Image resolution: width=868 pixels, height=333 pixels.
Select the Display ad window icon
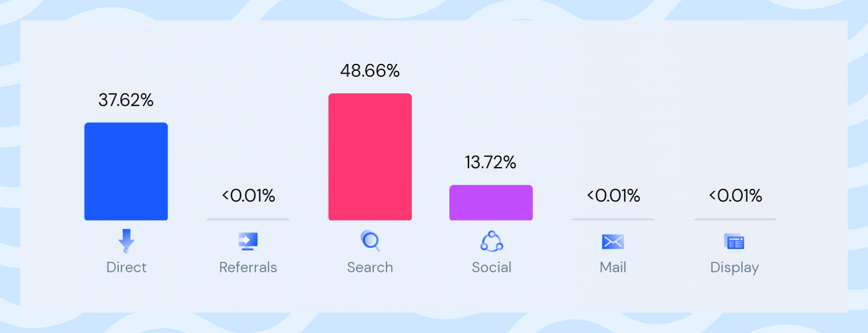pos(734,241)
